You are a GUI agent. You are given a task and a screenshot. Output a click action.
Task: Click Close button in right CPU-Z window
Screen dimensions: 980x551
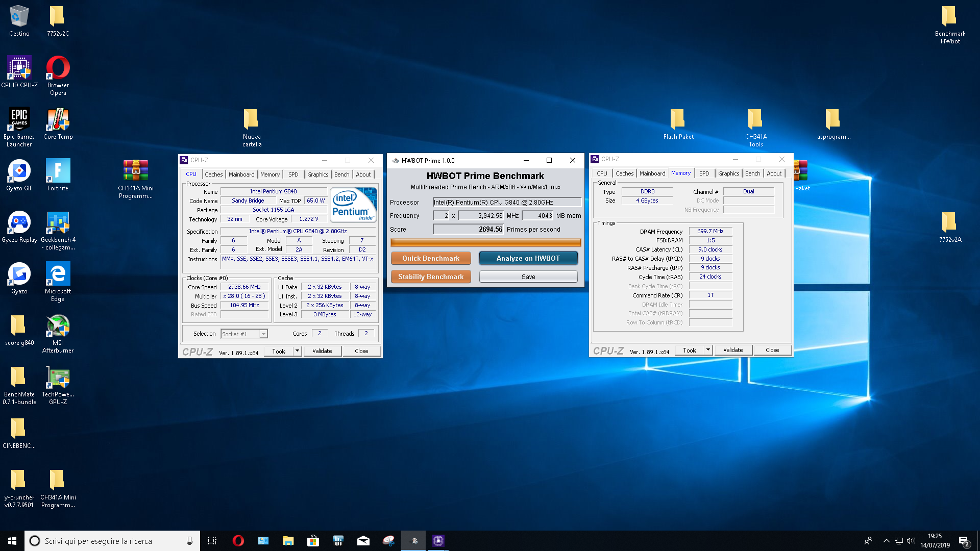pos(772,350)
